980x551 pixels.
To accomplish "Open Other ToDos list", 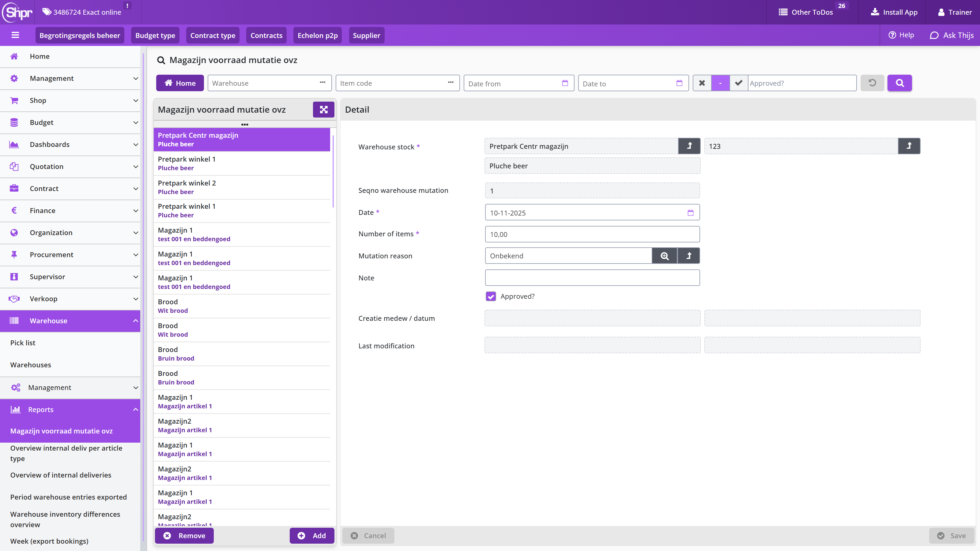I will coord(806,12).
